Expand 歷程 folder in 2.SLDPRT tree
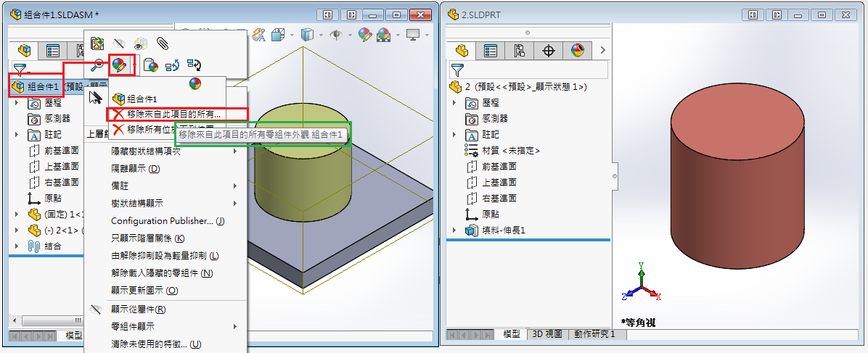This screenshot has width=868, height=353. pyautogui.click(x=454, y=103)
